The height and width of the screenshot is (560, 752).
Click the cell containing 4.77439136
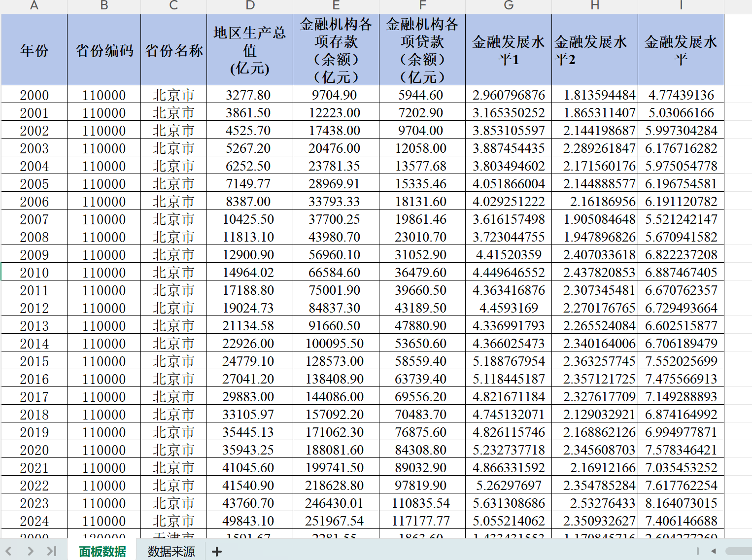681,95
